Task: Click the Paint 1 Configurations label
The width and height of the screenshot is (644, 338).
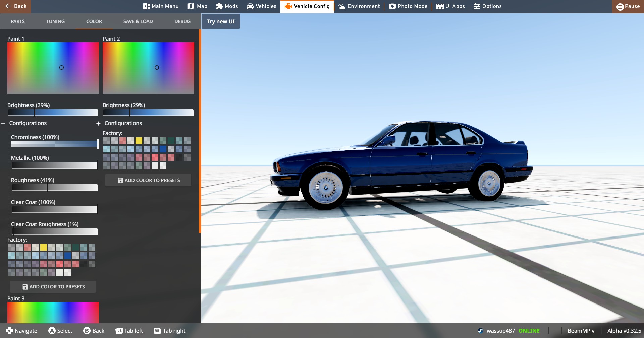Action: click(x=28, y=123)
